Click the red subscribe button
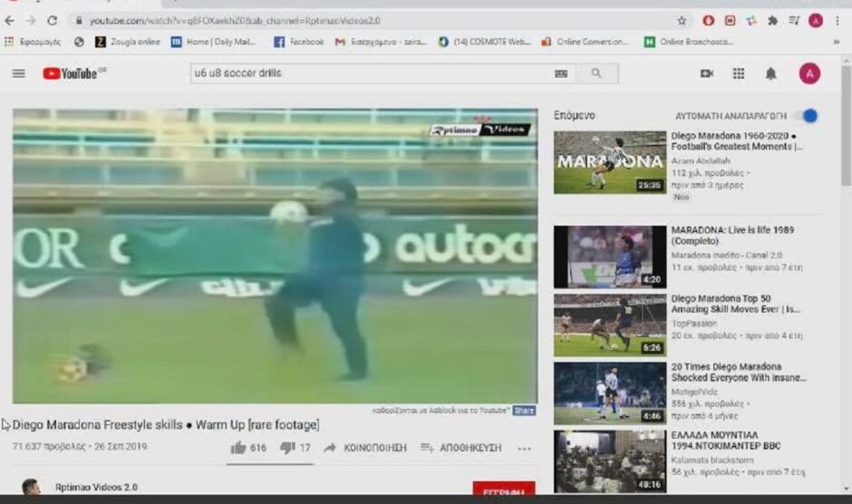The image size is (852, 504). (x=504, y=489)
